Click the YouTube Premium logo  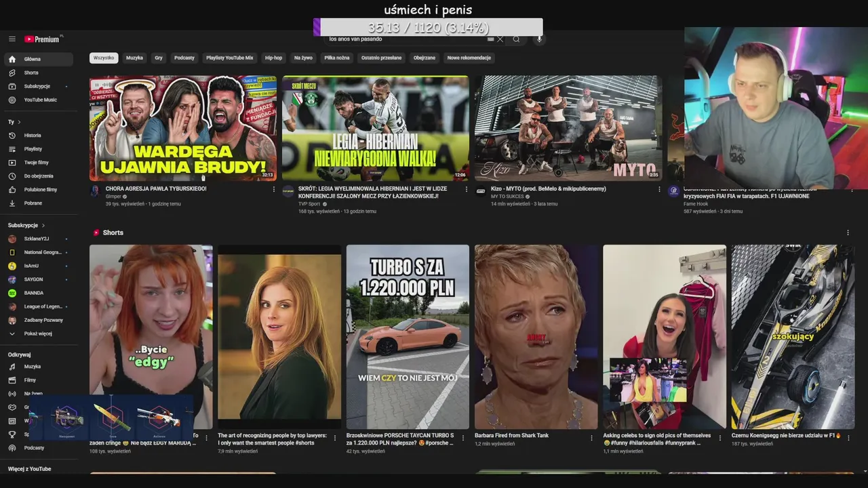tap(43, 39)
